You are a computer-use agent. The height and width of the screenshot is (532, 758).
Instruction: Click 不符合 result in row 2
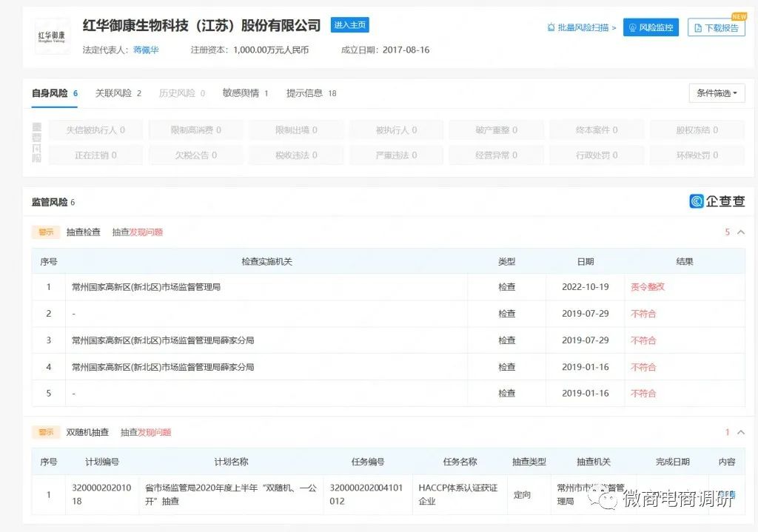[643, 314]
